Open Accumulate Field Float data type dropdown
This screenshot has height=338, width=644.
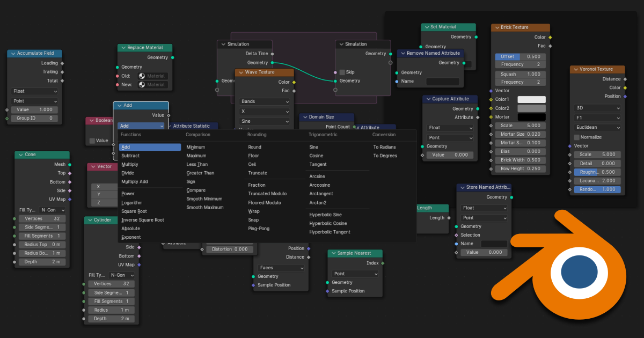pyautogui.click(x=35, y=91)
